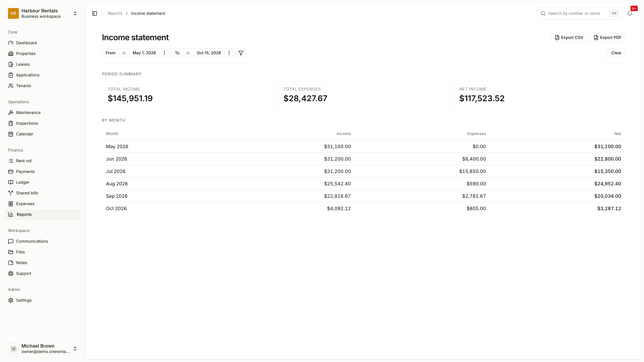The image size is (644, 362).
Task: Open Payments menu item
Action: (43, 172)
